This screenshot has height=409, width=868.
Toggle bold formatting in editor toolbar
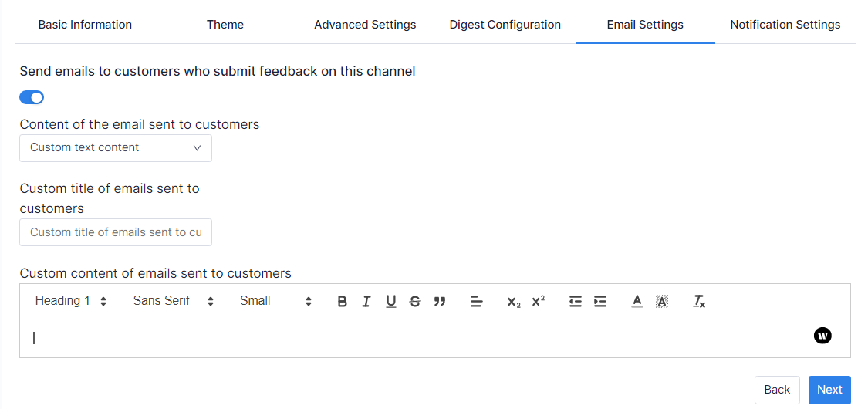(x=342, y=302)
